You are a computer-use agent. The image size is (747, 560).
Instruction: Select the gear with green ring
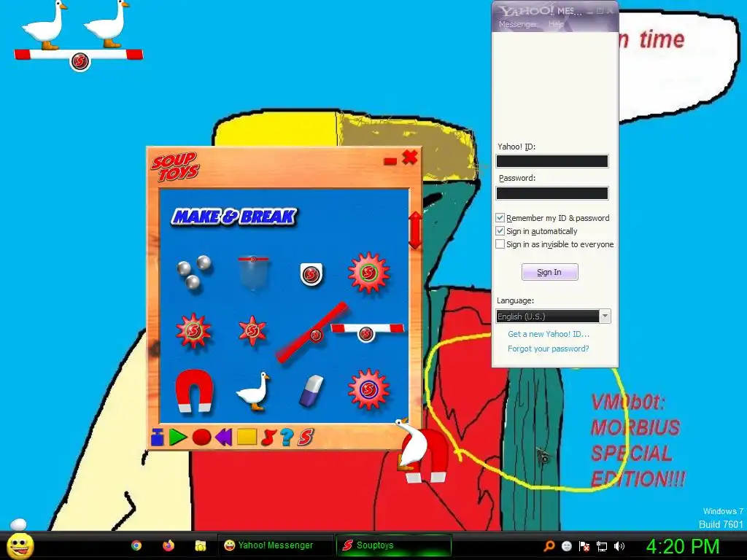coord(368,273)
